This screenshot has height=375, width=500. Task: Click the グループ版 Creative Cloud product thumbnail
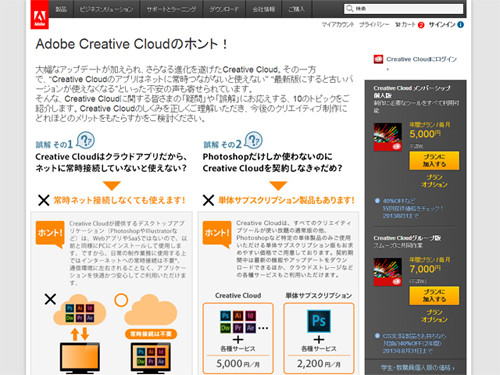(388, 272)
